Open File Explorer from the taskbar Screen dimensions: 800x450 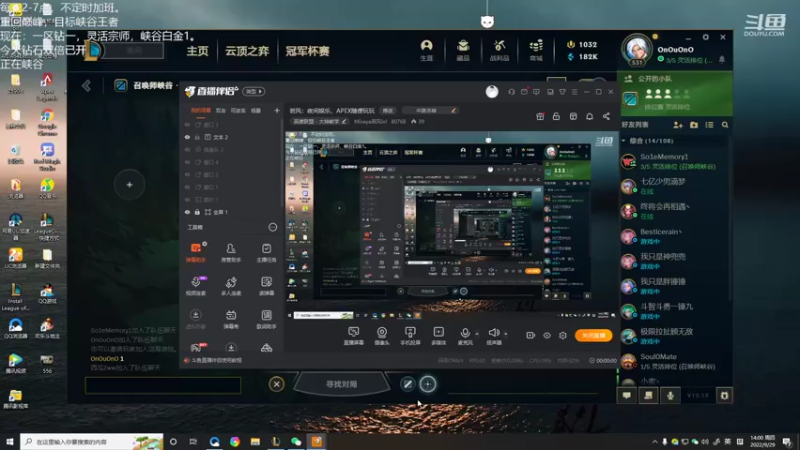tap(255, 441)
